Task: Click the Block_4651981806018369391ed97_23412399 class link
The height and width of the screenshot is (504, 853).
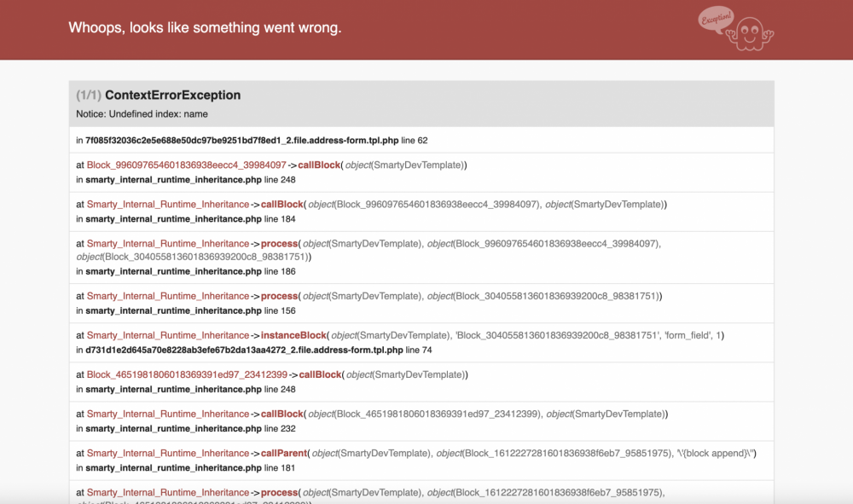Action: [187, 374]
